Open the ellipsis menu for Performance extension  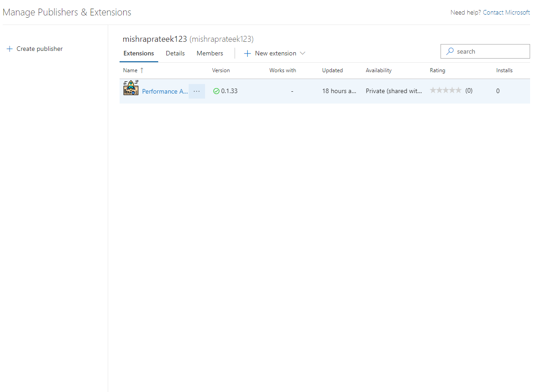(197, 91)
